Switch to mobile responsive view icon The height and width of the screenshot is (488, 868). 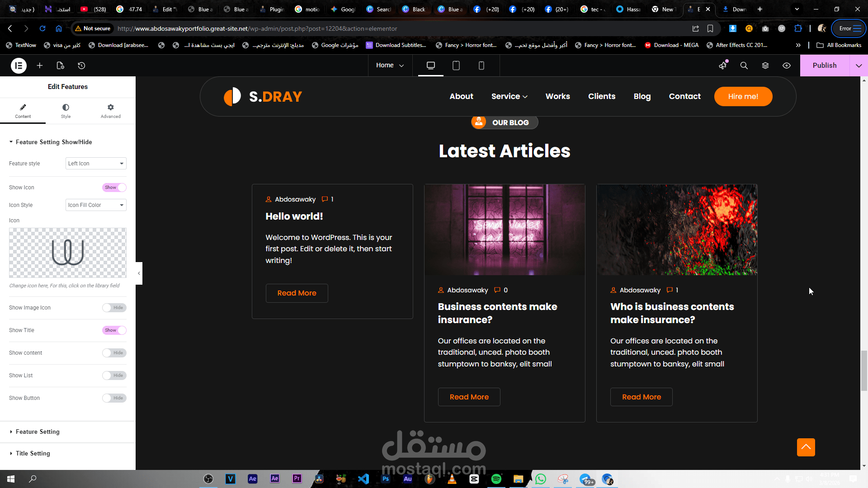481,66
